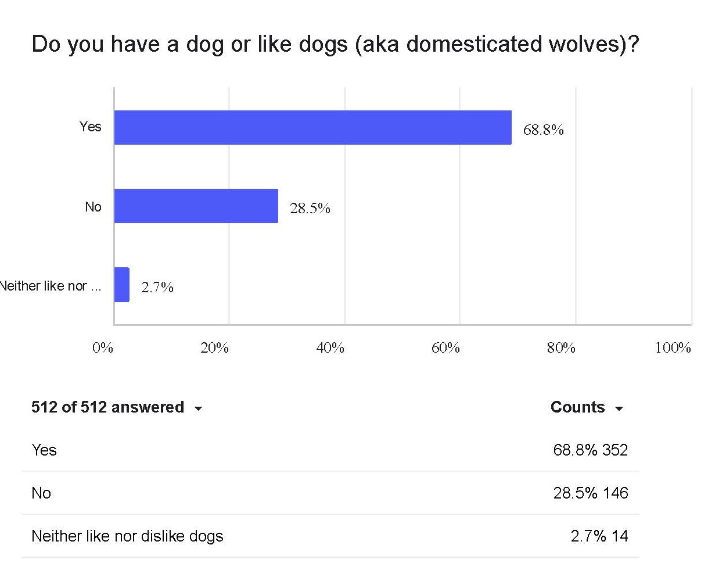The image size is (726, 588).
Task: Click the survey question title text
Action: click(335, 44)
